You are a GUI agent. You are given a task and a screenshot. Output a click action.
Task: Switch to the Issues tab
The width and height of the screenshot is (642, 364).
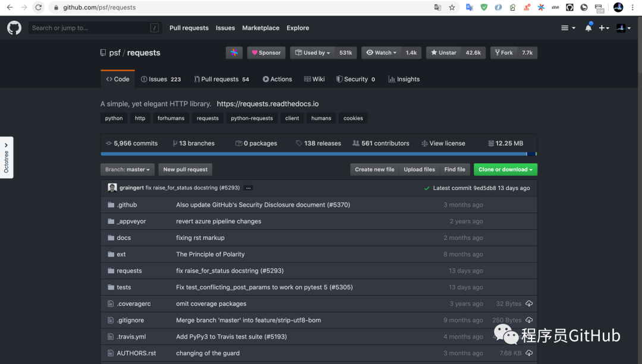pos(161,80)
